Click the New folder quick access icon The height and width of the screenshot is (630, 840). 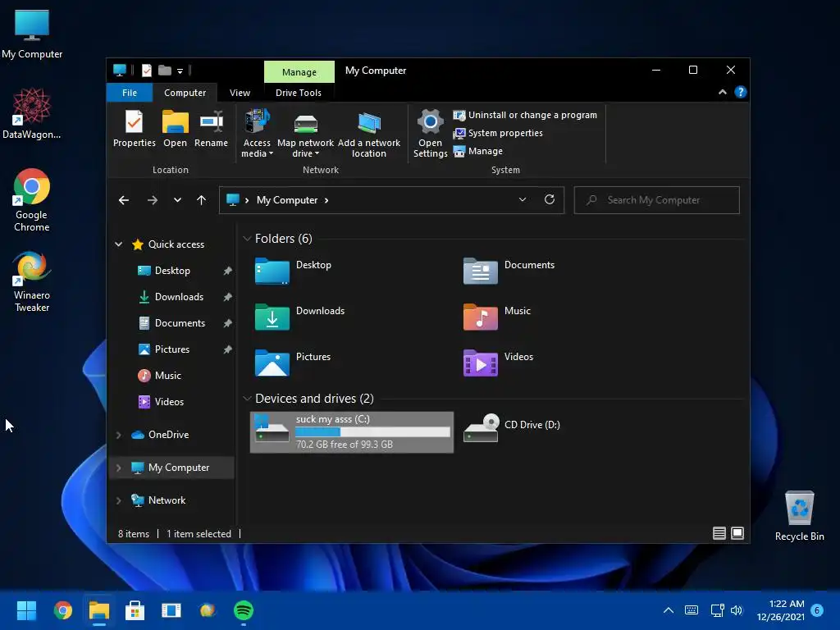pyautogui.click(x=164, y=71)
